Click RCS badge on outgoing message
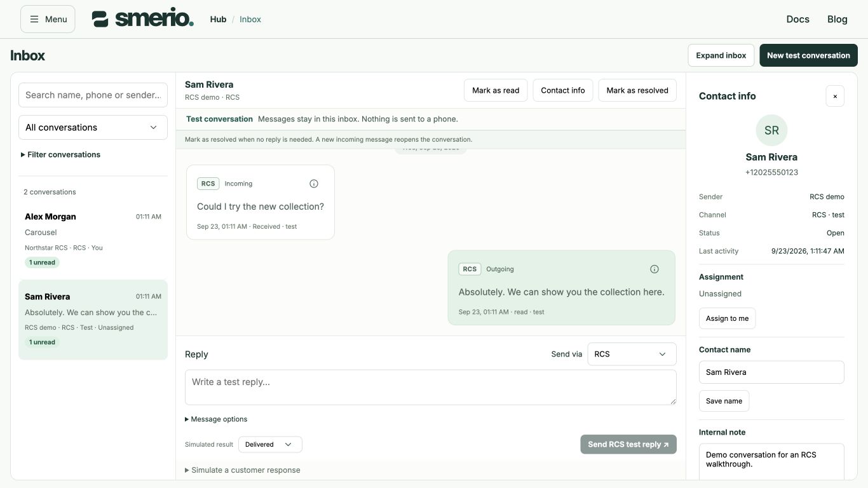Image resolution: width=868 pixels, height=488 pixels. [470, 269]
